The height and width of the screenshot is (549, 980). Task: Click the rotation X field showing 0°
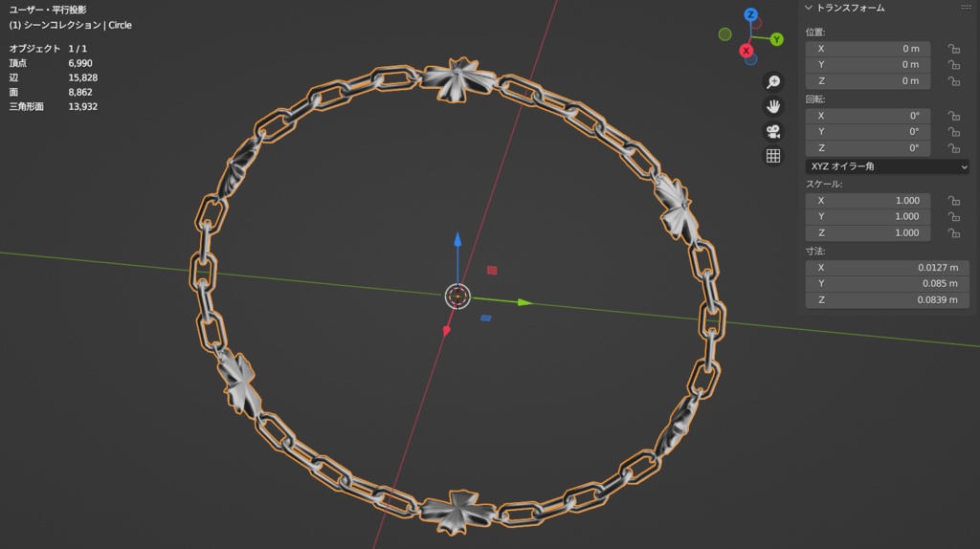click(867, 116)
